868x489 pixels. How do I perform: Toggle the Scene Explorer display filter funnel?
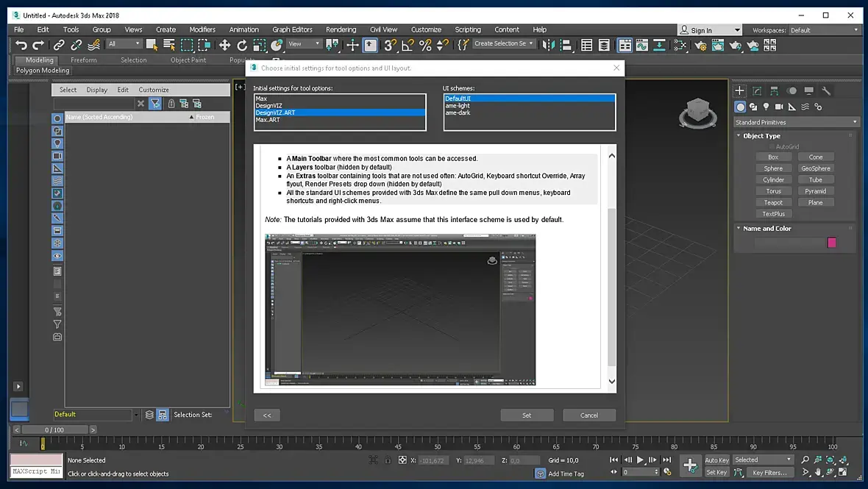(155, 104)
